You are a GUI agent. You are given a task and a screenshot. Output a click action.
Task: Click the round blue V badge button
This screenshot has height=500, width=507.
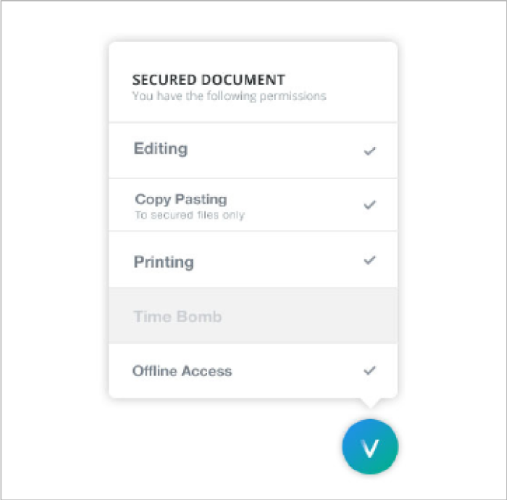click(x=370, y=447)
